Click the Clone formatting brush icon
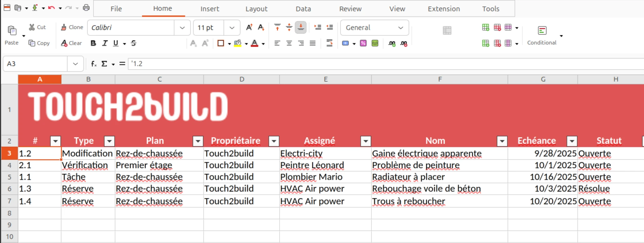Viewport: 644px width, 243px height. click(x=72, y=27)
